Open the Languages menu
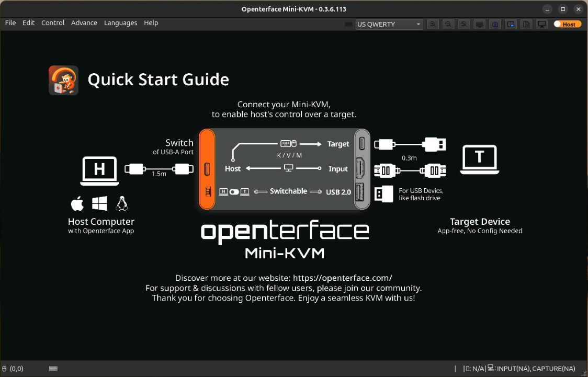588x377 pixels. [x=120, y=23]
